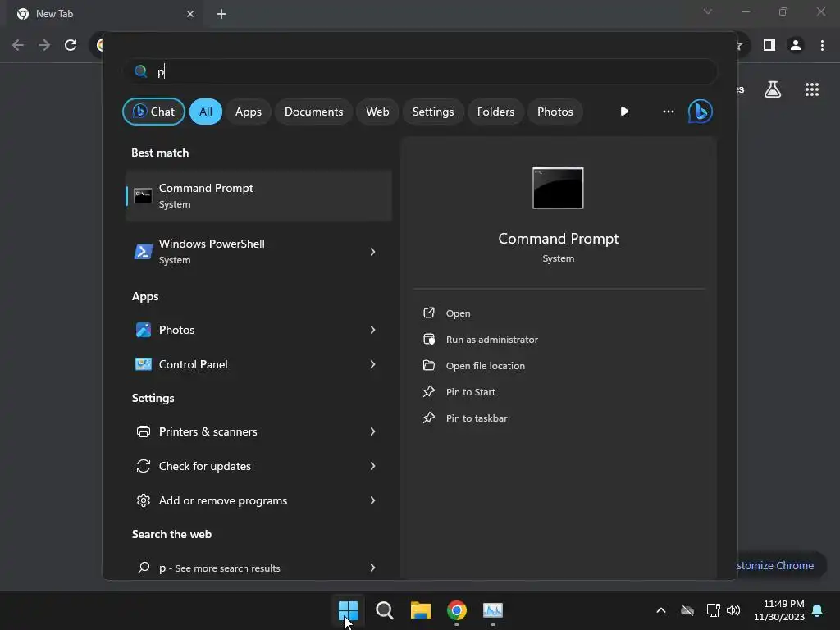
Task: Reload the page in Chrome
Action: (71, 45)
